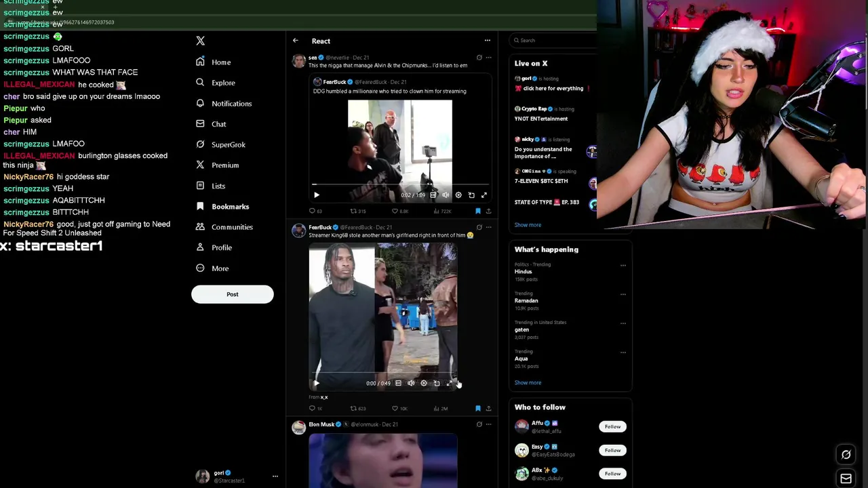Viewport: 868px width, 488px height.
Task: Go to Home in the sidebar
Action: click(213, 62)
